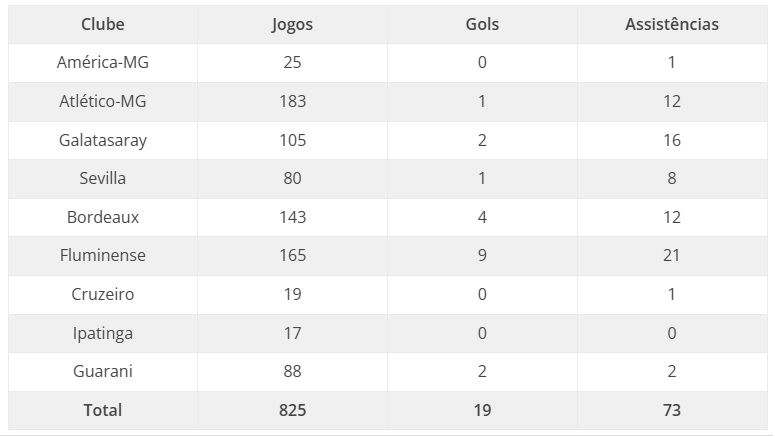Image resolution: width=775 pixels, height=436 pixels.
Task: Click Fluminense's 165 games cell
Action: (293, 255)
